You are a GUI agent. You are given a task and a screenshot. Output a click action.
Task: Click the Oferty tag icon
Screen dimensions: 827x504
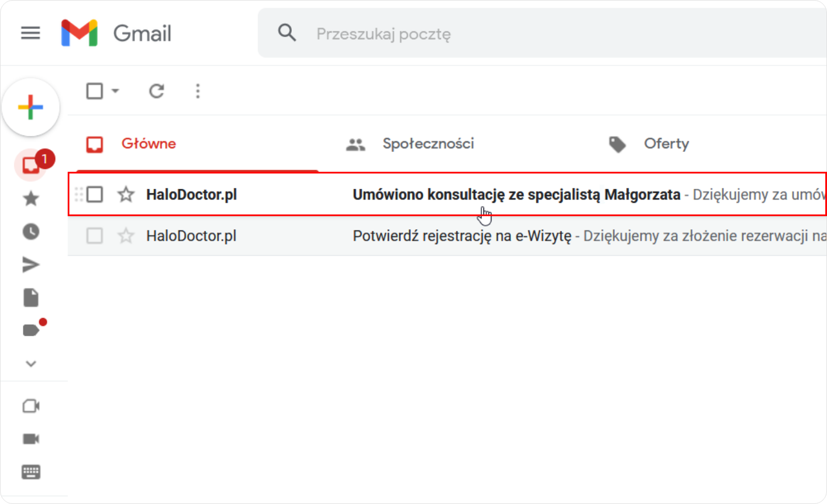(617, 144)
